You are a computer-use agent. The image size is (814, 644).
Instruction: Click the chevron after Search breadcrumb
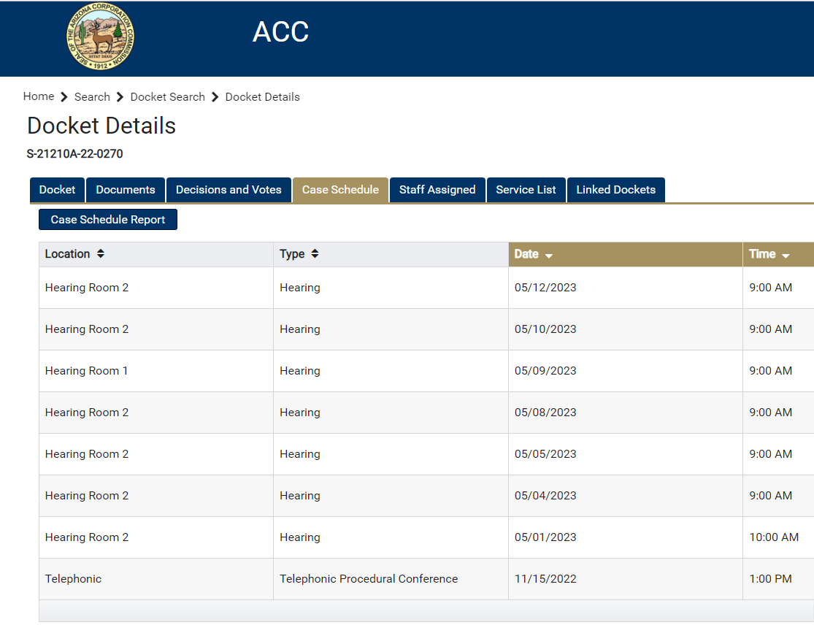tap(120, 97)
